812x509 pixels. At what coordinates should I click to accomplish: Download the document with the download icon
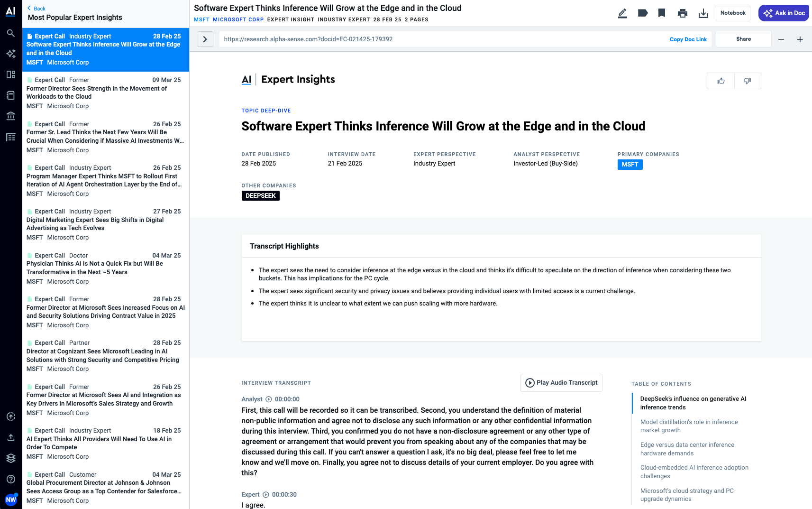pos(703,13)
